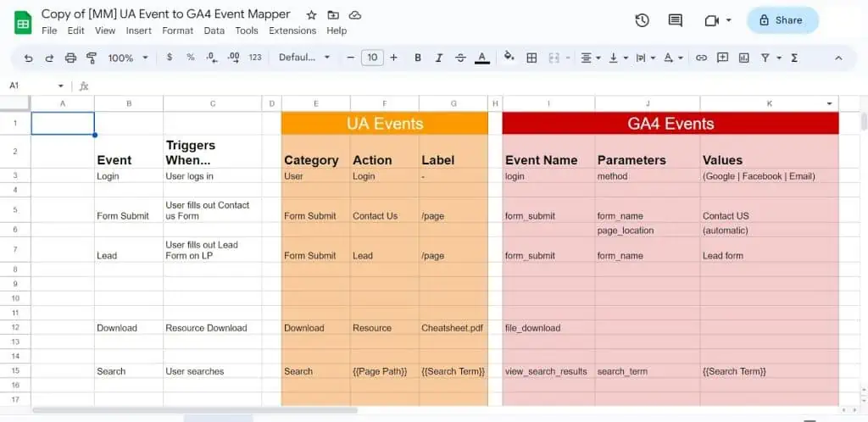Open the Tools menu
The height and width of the screenshot is (422, 868).
tap(247, 31)
